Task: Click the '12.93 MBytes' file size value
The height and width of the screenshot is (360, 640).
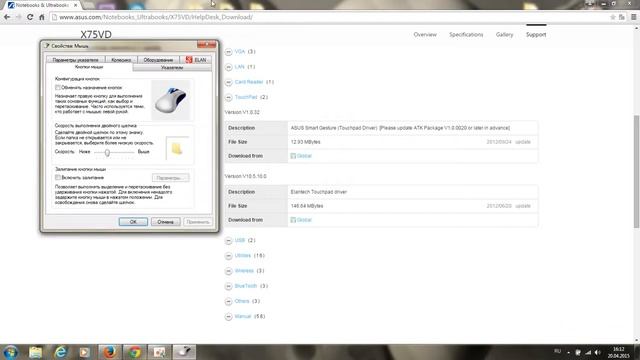Action: tap(305, 142)
